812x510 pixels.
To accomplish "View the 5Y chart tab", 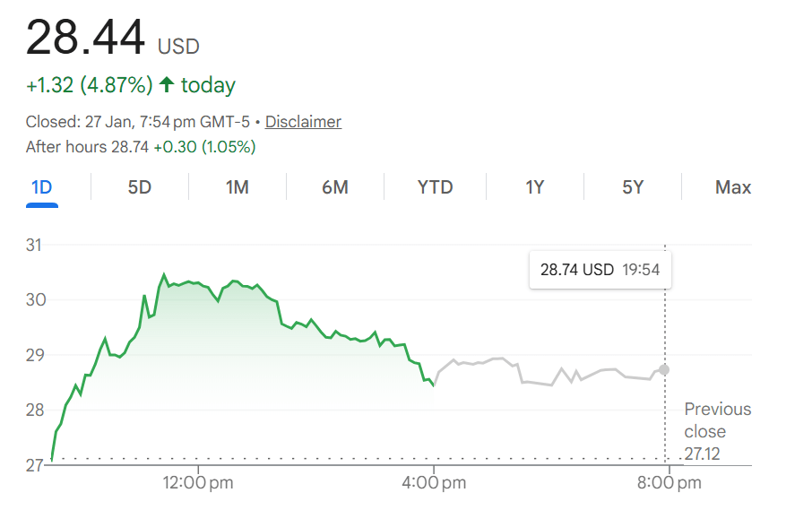I will pyautogui.click(x=633, y=187).
